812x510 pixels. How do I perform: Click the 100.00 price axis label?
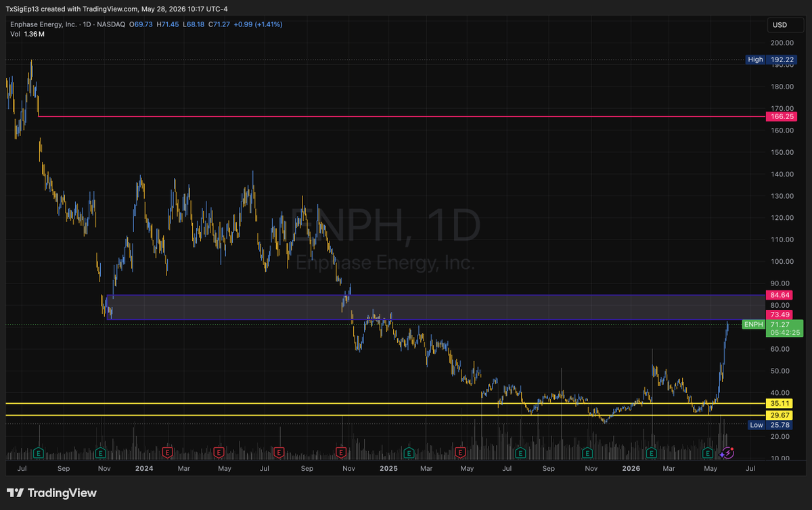781,261
